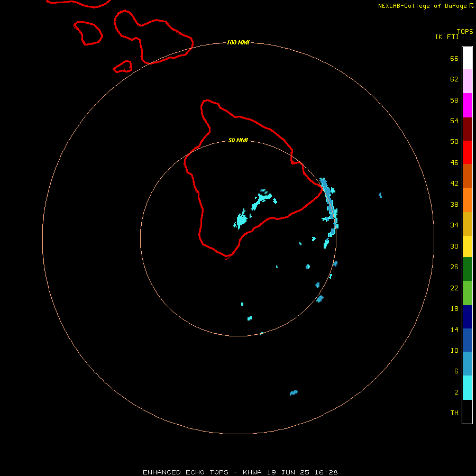476x476 pixels.
Task: Click the black TH threshold swatch
Action: click(x=467, y=411)
